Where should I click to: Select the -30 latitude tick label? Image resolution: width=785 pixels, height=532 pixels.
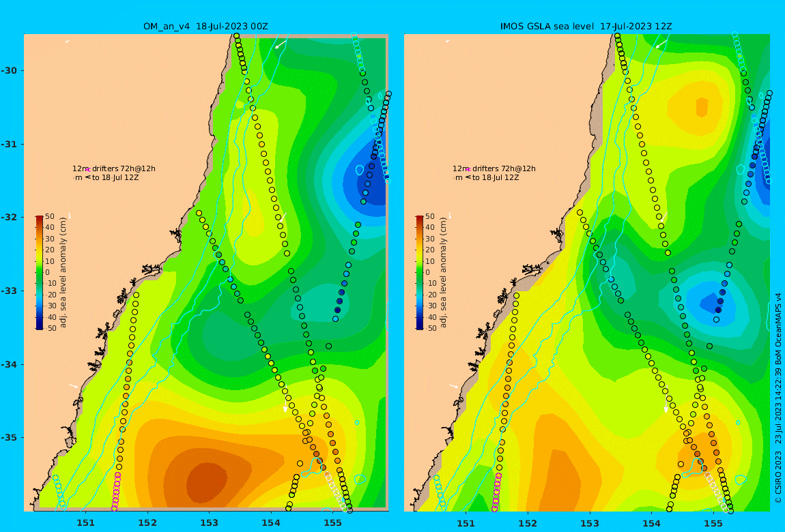[x=9, y=70]
